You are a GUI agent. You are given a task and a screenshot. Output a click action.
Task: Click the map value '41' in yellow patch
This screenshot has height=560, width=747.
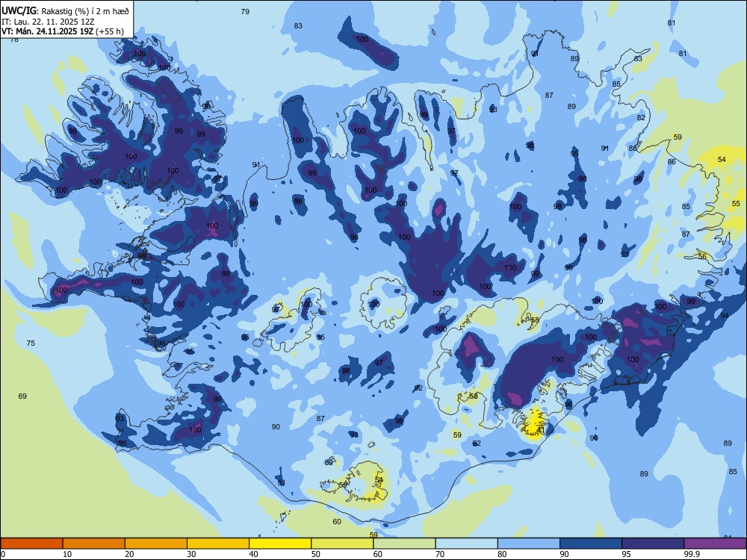pyautogui.click(x=540, y=430)
